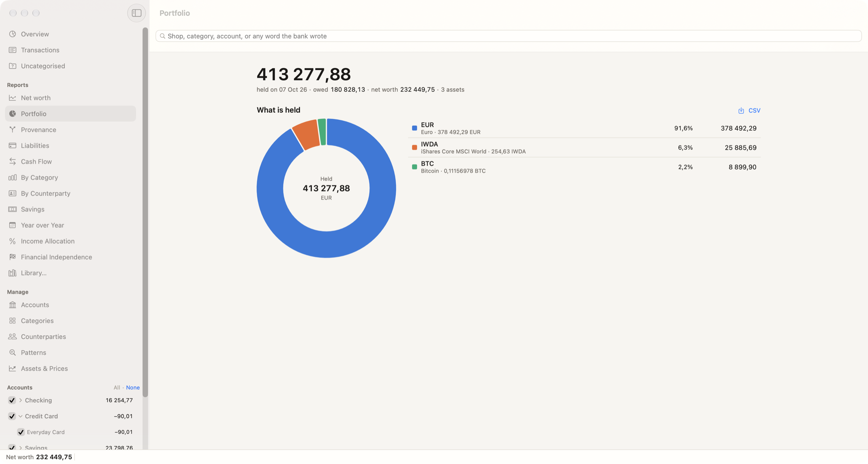Expand the Checking account group
The height and width of the screenshot is (464, 868).
(21, 400)
